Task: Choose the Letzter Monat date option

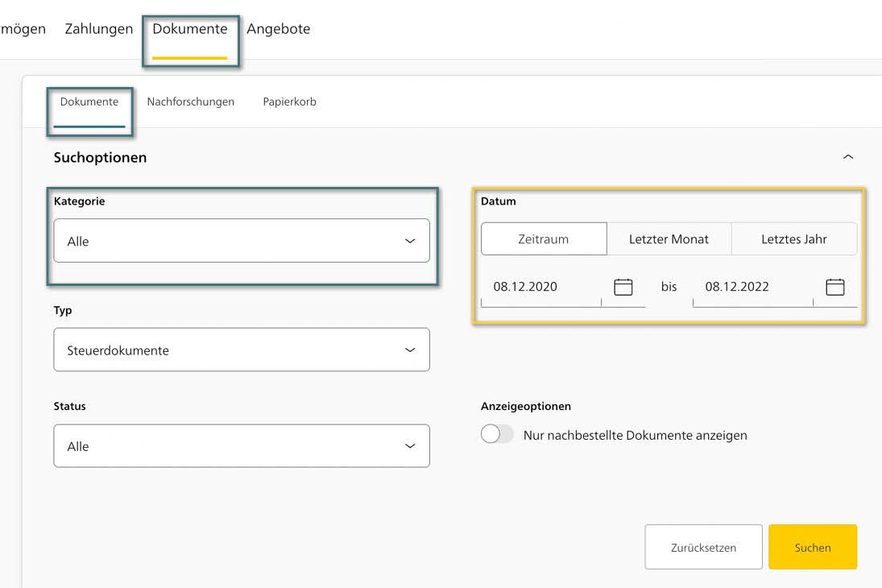Action: pos(669,239)
